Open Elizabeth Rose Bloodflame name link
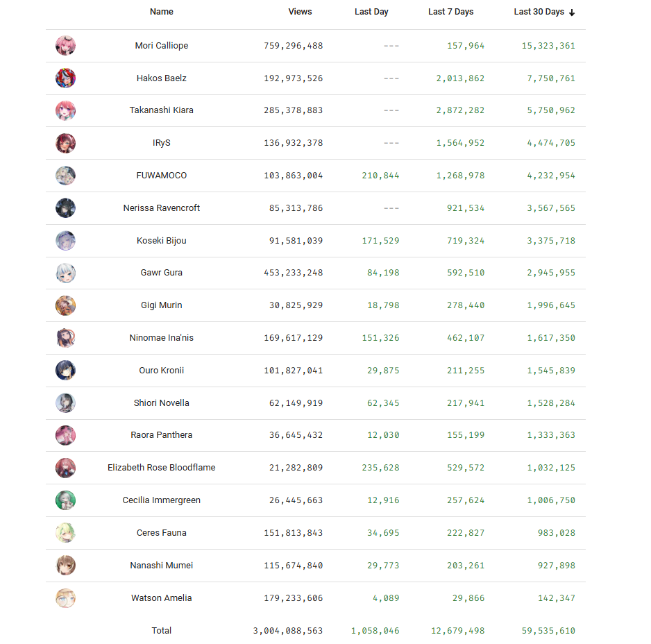The image size is (651, 644). [x=162, y=468]
